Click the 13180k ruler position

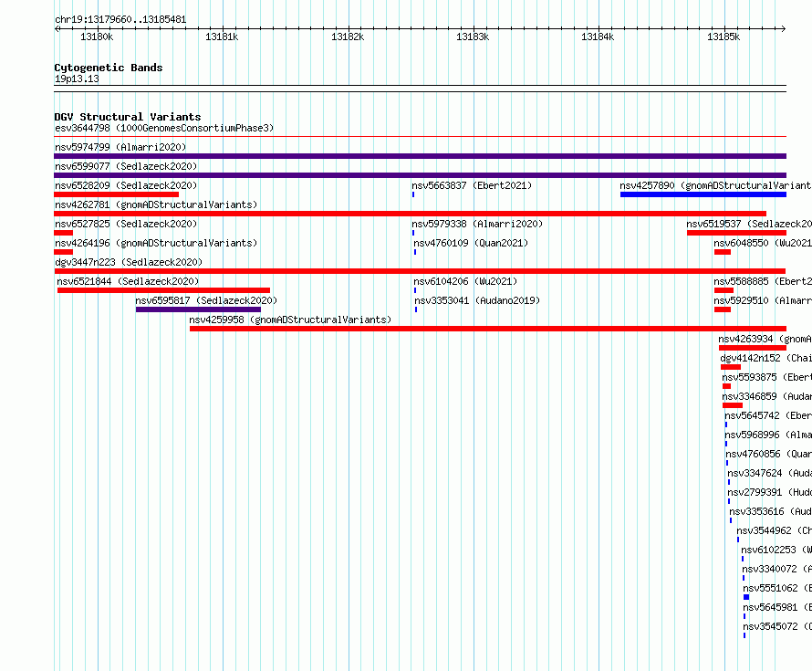click(97, 37)
